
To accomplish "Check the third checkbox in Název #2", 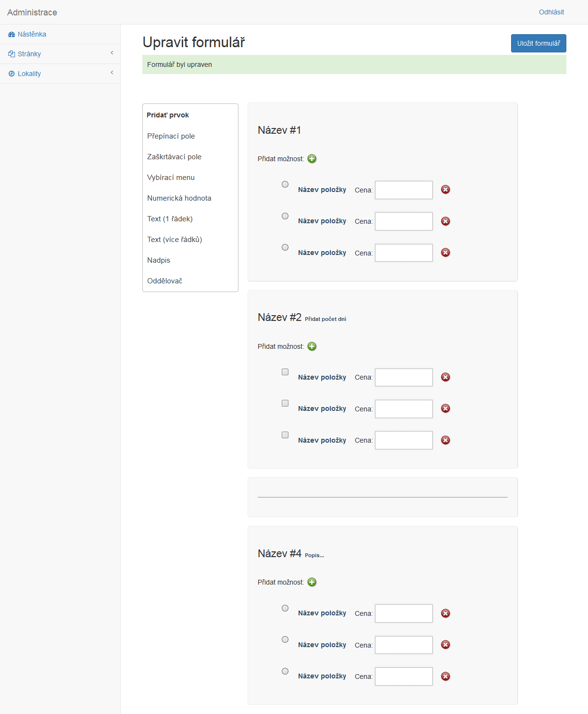I will tap(285, 435).
